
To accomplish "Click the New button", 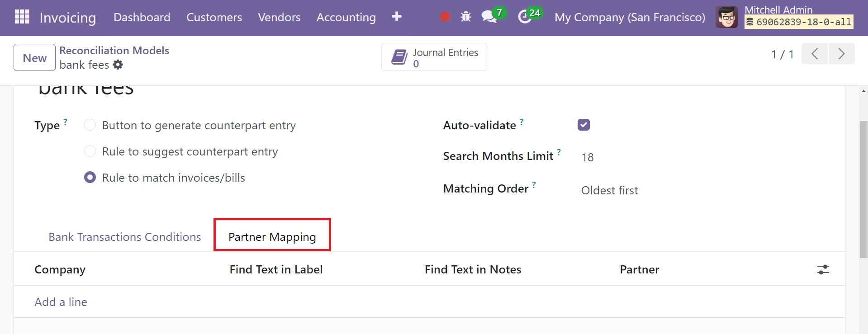I will click(35, 57).
